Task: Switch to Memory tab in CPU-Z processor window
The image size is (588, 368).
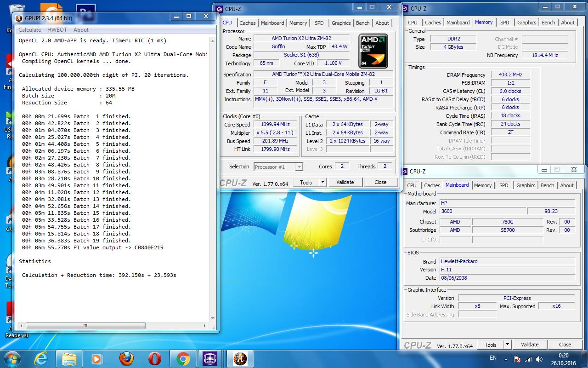Action: 298,23
